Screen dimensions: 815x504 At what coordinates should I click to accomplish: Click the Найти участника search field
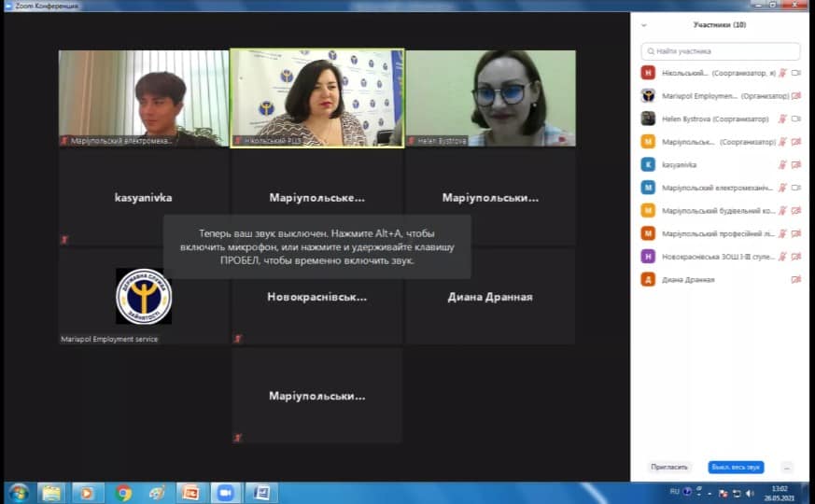tap(720, 51)
